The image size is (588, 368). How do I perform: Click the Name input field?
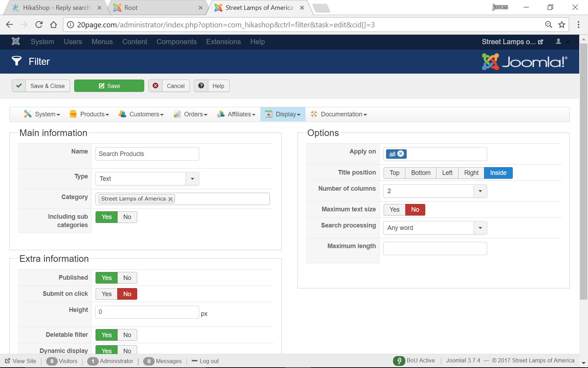147,154
